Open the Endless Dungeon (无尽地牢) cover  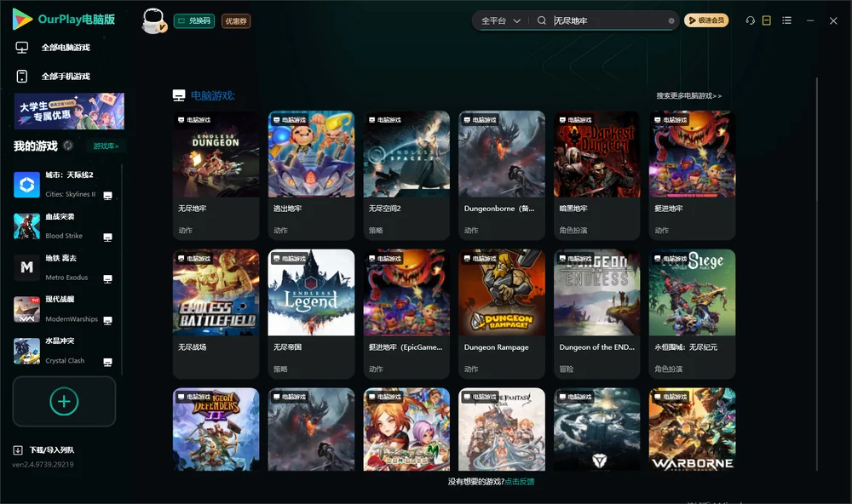[216, 154]
